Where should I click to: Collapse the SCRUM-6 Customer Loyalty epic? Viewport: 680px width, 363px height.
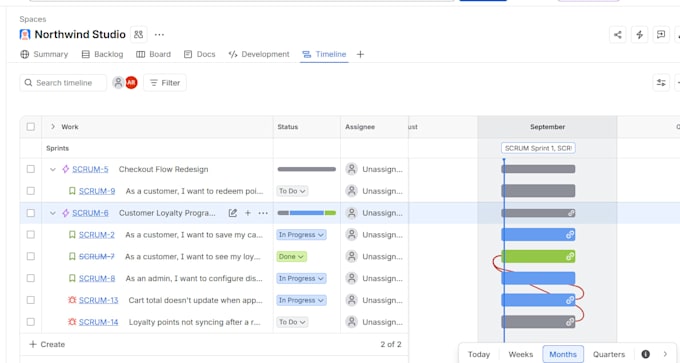tap(52, 213)
